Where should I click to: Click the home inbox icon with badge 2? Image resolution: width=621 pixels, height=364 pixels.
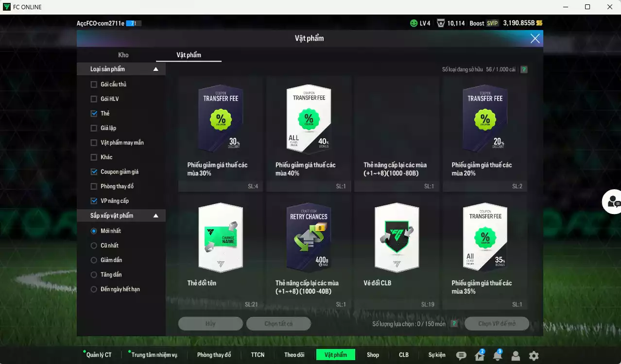(x=480, y=356)
